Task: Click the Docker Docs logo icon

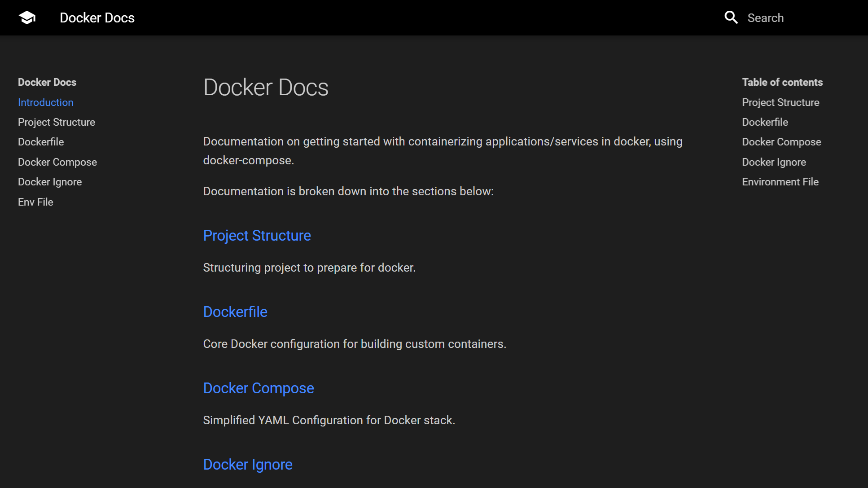Action: coord(27,17)
